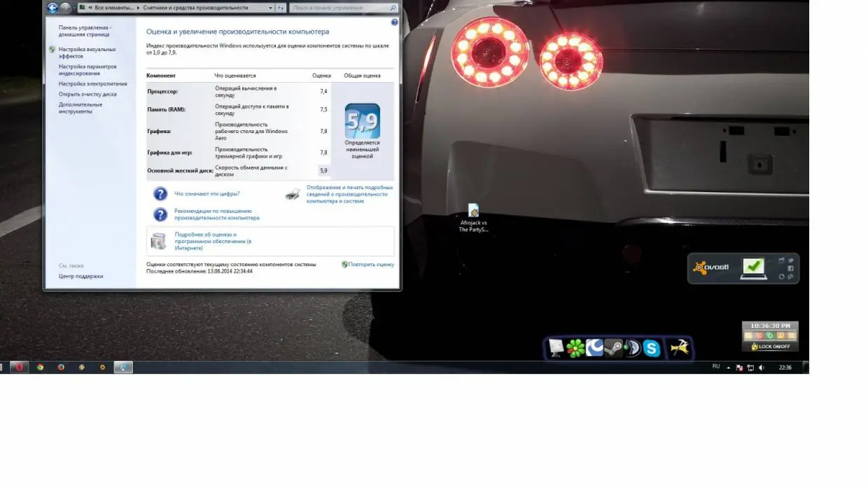This screenshot has width=868, height=489.
Task: Click the green checkmark laptop in avast gadget
Action: tap(754, 268)
